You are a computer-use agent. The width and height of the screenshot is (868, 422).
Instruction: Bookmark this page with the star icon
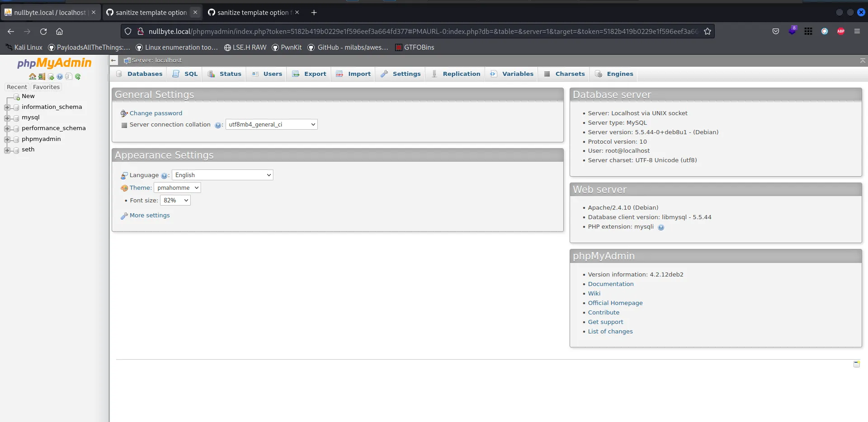[708, 31]
